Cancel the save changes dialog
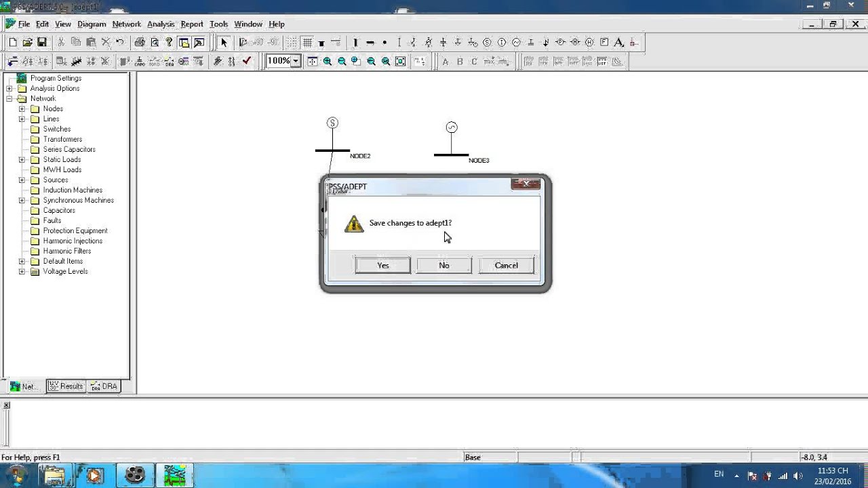The height and width of the screenshot is (488, 868). tap(506, 265)
